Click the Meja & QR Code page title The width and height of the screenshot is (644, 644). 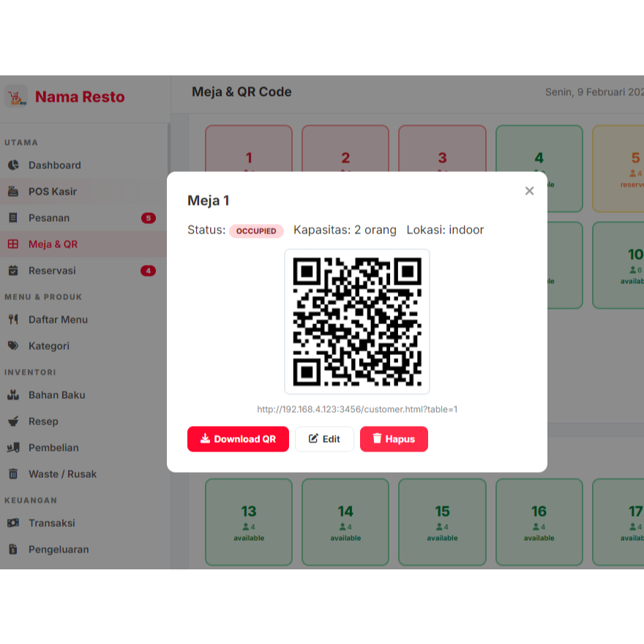click(x=241, y=91)
